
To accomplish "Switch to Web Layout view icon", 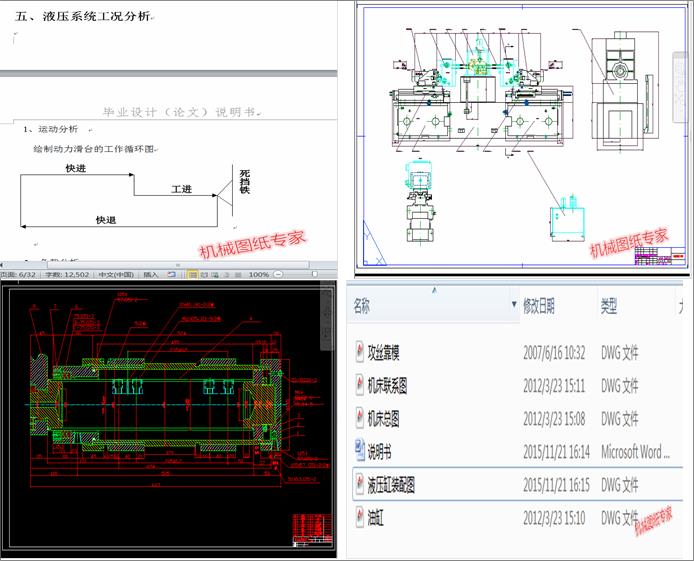I will click(215, 274).
